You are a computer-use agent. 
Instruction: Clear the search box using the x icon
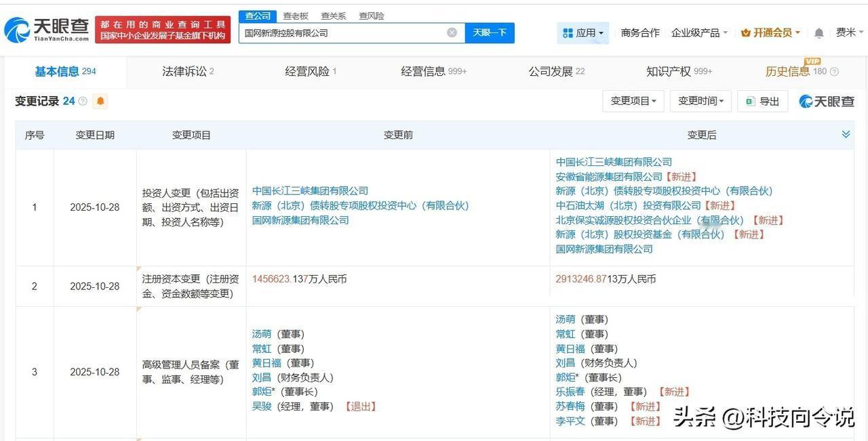452,32
